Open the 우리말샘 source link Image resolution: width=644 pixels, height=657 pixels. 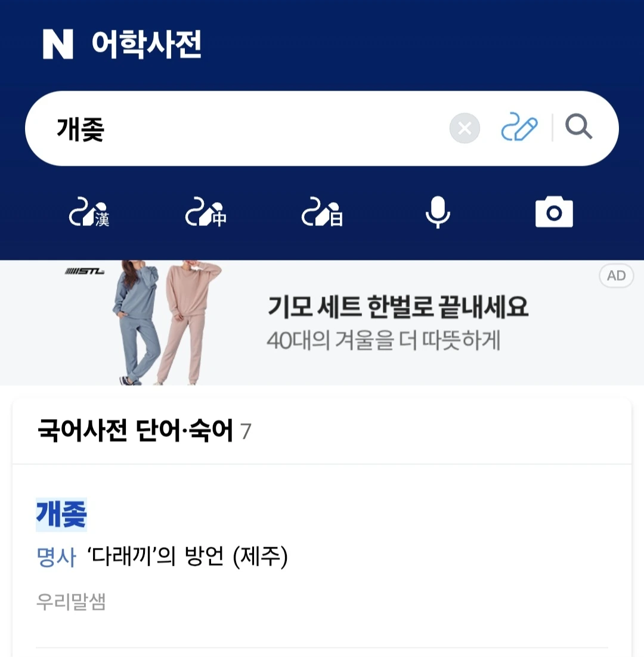tap(71, 602)
